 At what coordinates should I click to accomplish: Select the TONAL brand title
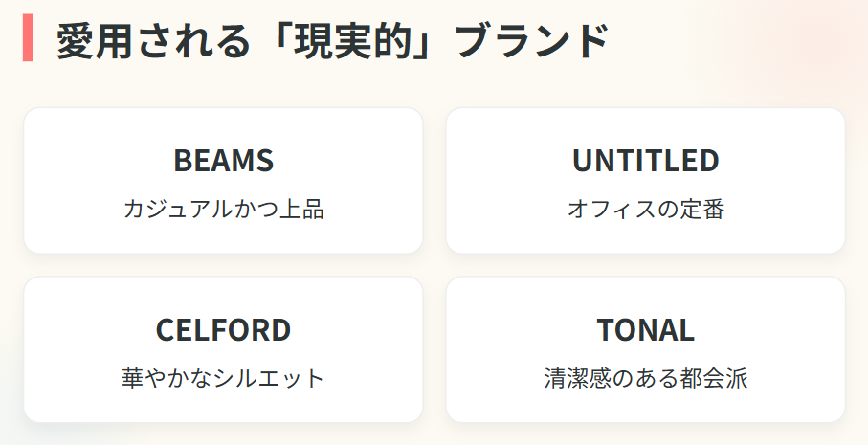(x=645, y=329)
